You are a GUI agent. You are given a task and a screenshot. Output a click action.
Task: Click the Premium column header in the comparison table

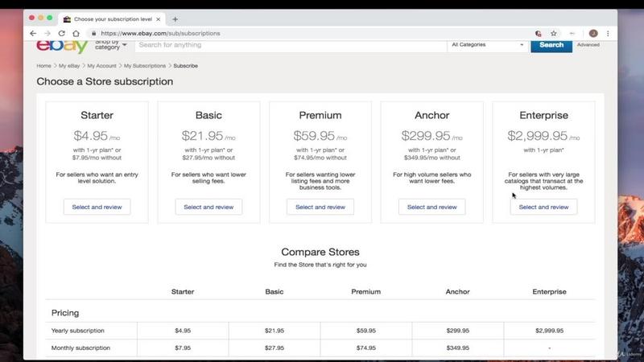(x=366, y=292)
